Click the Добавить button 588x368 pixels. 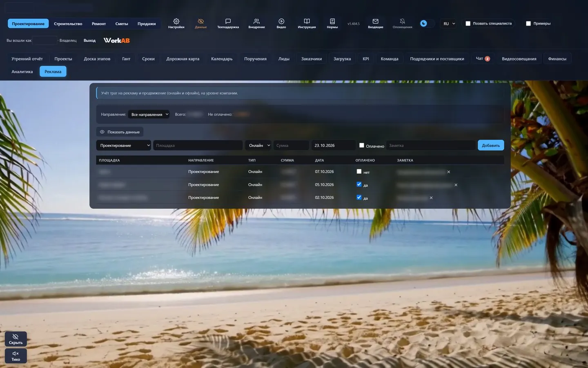tap(491, 145)
